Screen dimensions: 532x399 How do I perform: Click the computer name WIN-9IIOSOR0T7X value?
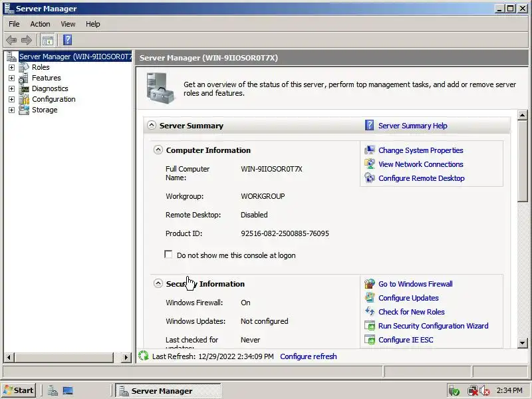tap(271, 169)
